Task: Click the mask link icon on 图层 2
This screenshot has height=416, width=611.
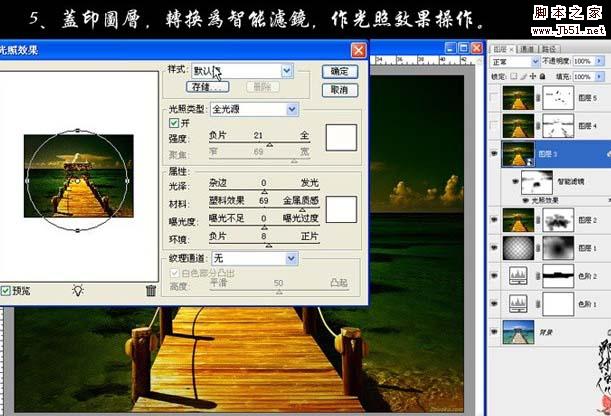Action: (x=538, y=220)
